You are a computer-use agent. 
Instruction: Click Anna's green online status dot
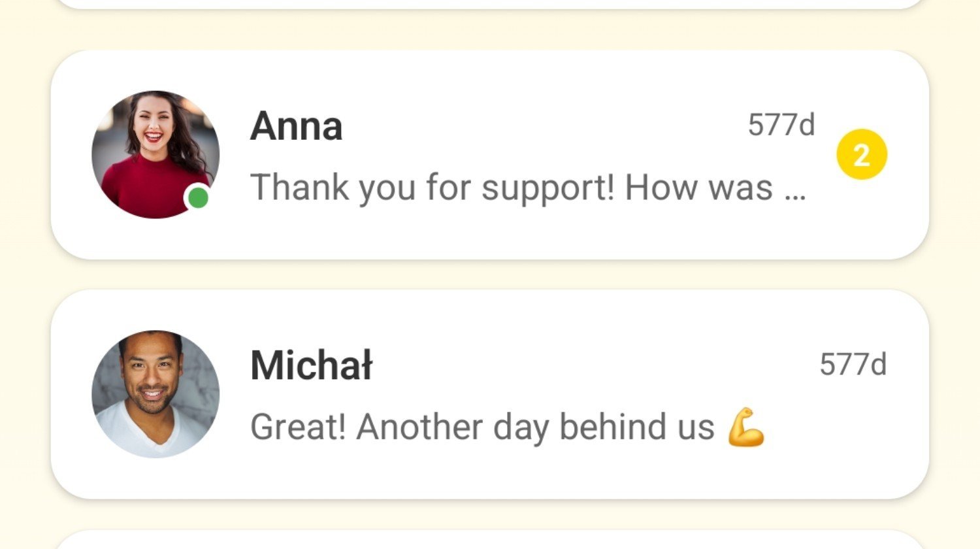[198, 197]
